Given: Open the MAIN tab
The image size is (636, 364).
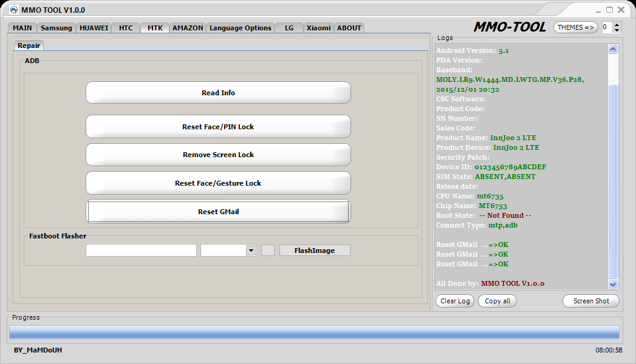Looking at the screenshot, I should [22, 28].
